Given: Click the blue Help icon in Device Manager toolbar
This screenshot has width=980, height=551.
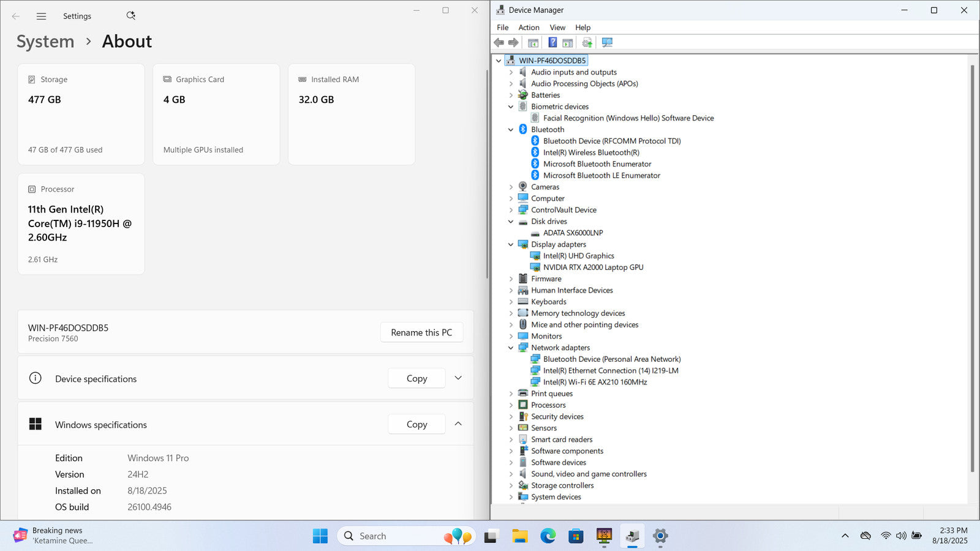Looking at the screenshot, I should pyautogui.click(x=552, y=42).
